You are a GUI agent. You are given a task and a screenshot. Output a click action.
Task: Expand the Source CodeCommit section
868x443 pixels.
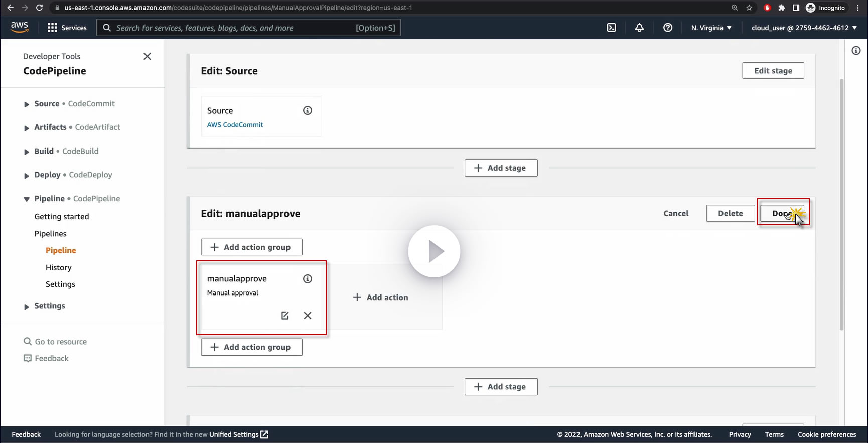(27, 104)
